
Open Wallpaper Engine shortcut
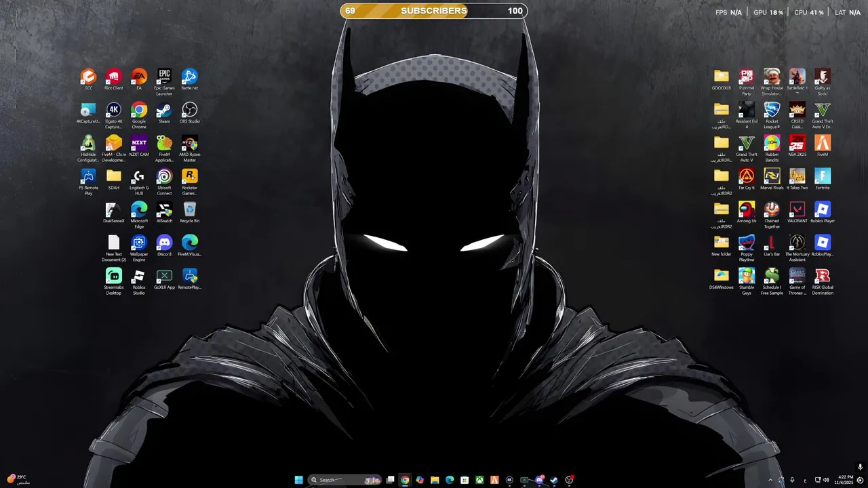pyautogui.click(x=139, y=249)
